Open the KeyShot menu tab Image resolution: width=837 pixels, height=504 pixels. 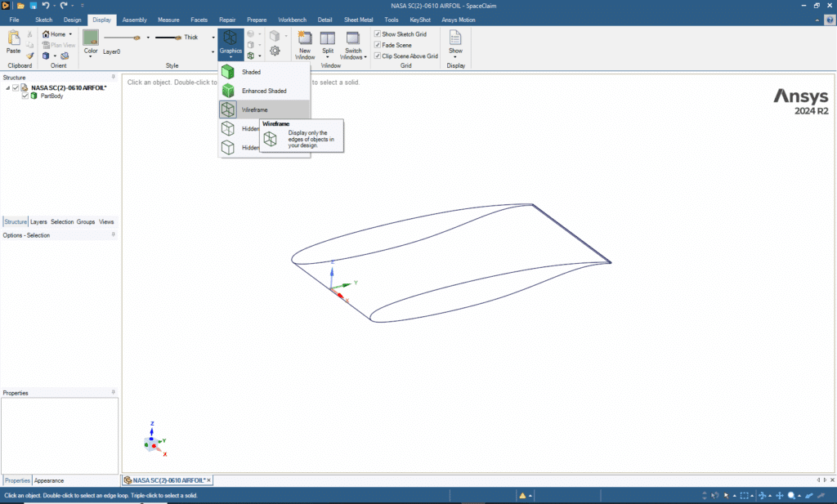420,20
